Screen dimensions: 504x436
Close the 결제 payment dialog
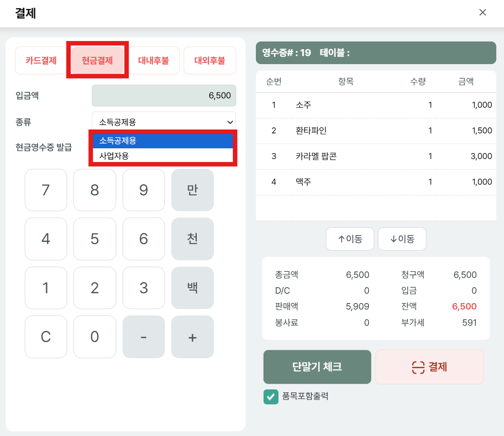click(x=483, y=12)
